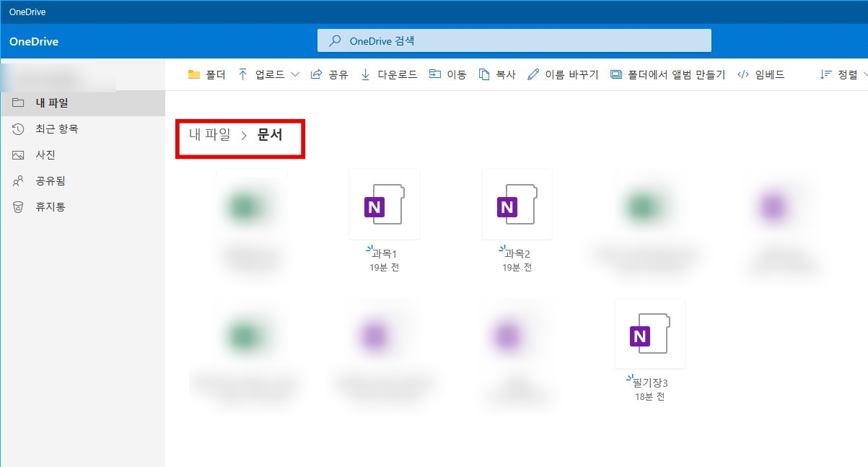Click the sort (정렬) icon
This screenshot has width=868, height=467.
(826, 74)
